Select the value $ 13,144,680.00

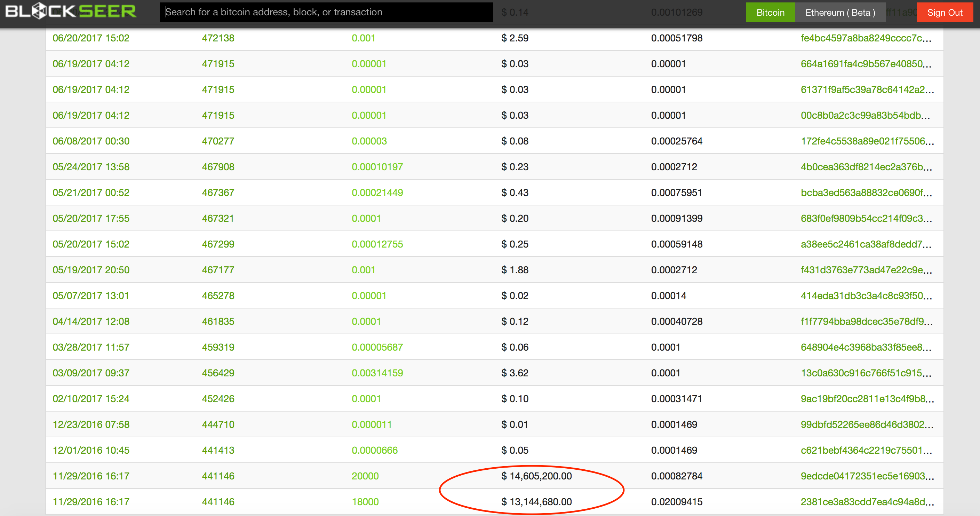[x=536, y=502]
